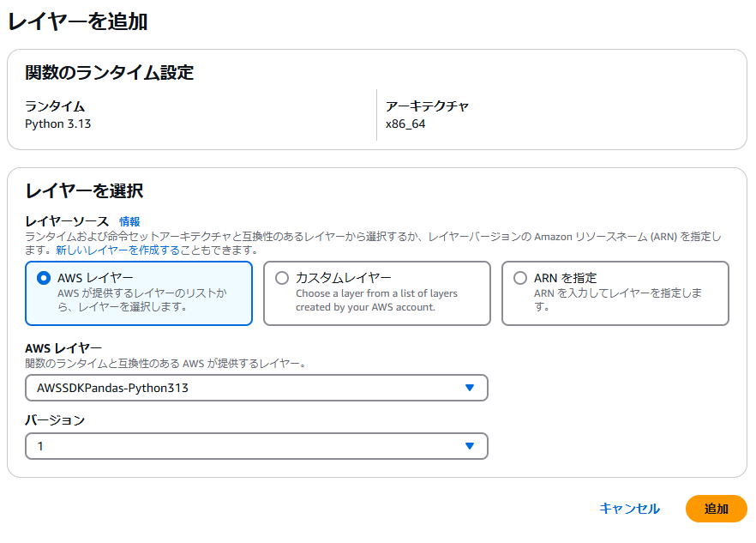The width and height of the screenshot is (756, 543).
Task: Click the ランタイム label above Python 3.13
Action: (55, 106)
